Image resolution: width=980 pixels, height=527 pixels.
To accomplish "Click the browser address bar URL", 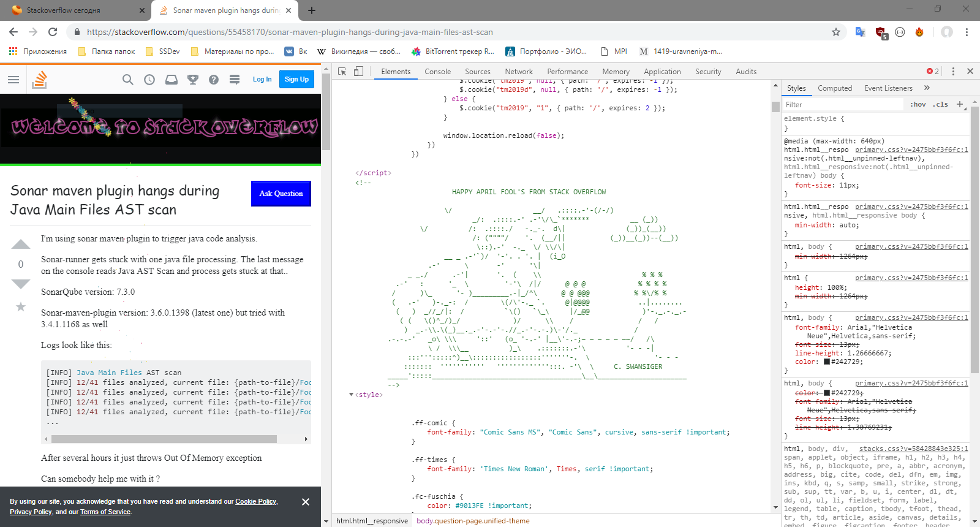I will (290, 32).
